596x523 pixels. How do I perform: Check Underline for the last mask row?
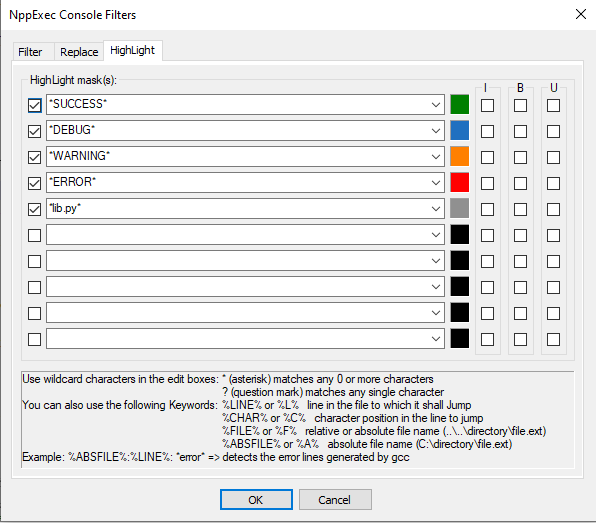553,339
